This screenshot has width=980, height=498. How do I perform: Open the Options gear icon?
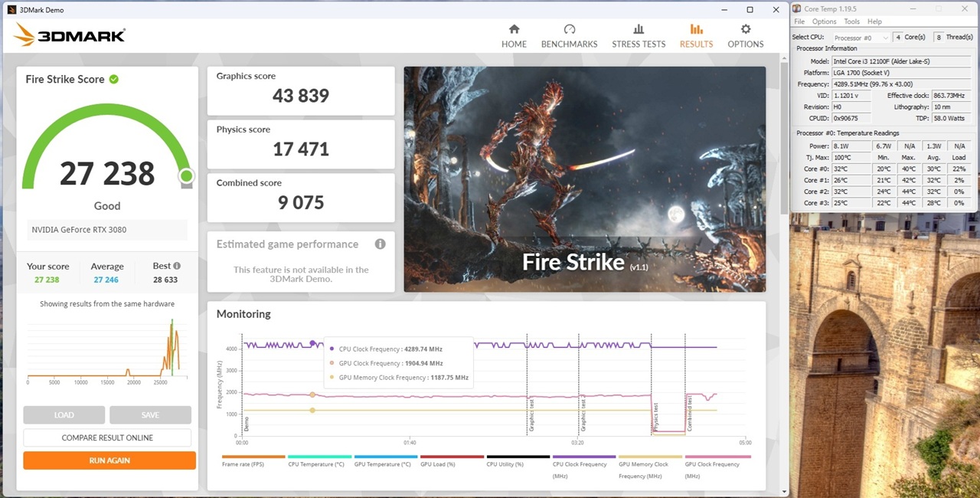pyautogui.click(x=745, y=29)
